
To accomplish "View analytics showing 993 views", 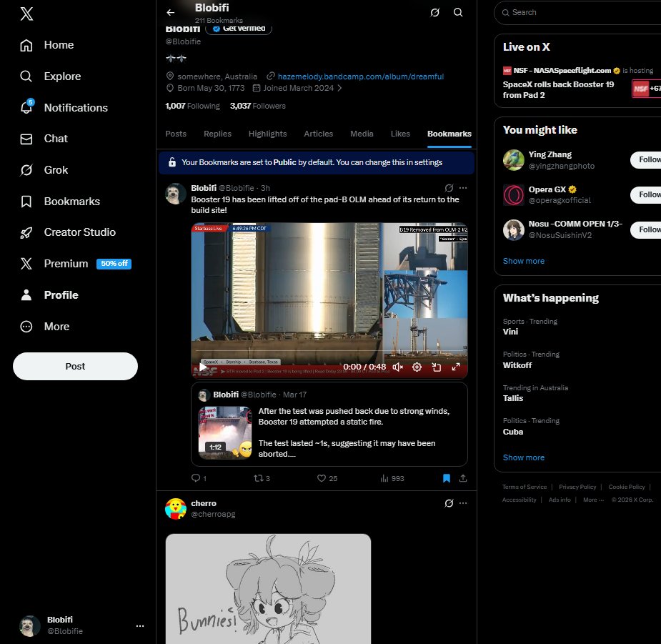I will (392, 478).
